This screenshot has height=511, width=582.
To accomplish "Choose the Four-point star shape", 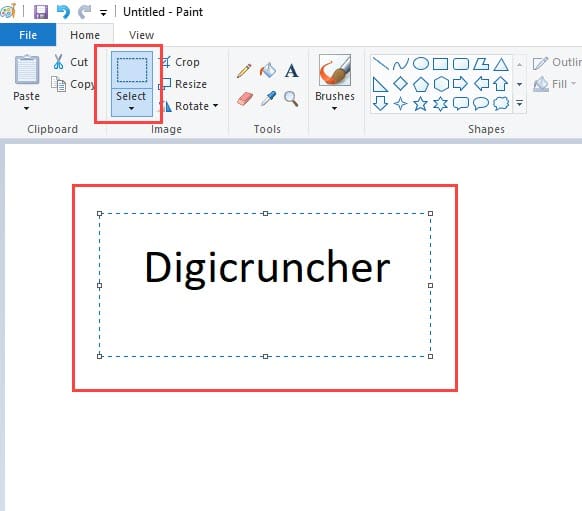I will tap(400, 104).
